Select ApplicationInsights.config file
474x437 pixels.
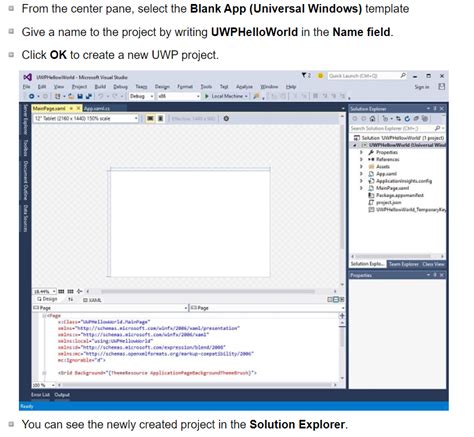coord(404,181)
